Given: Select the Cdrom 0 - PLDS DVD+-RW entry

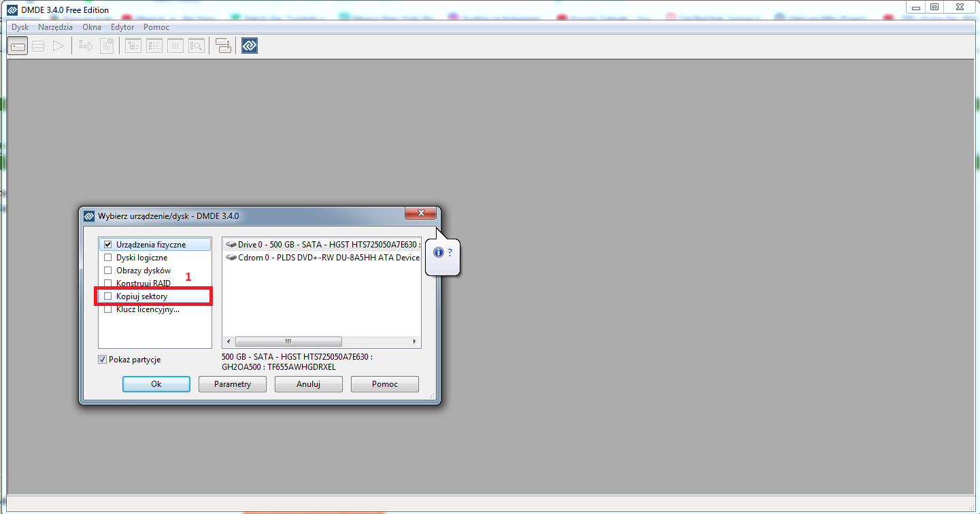Looking at the screenshot, I should [322, 258].
